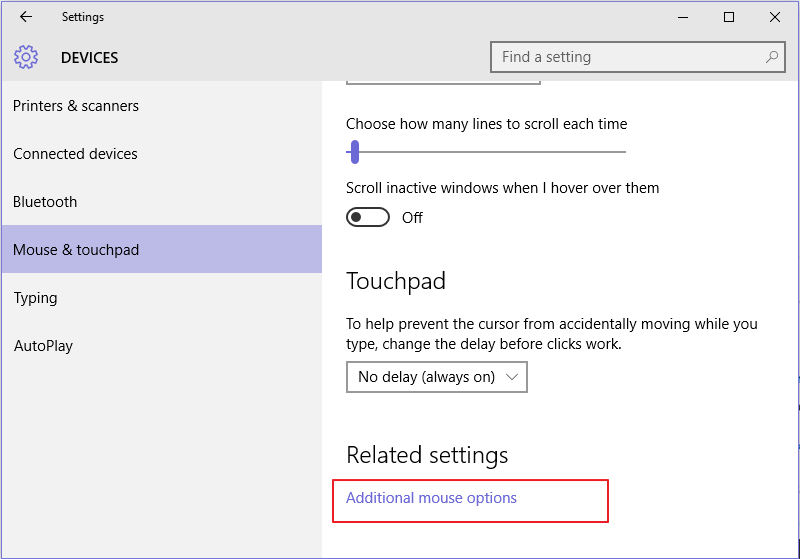Click the DEVICES header title
Viewport: 800px width, 559px height.
[90, 58]
